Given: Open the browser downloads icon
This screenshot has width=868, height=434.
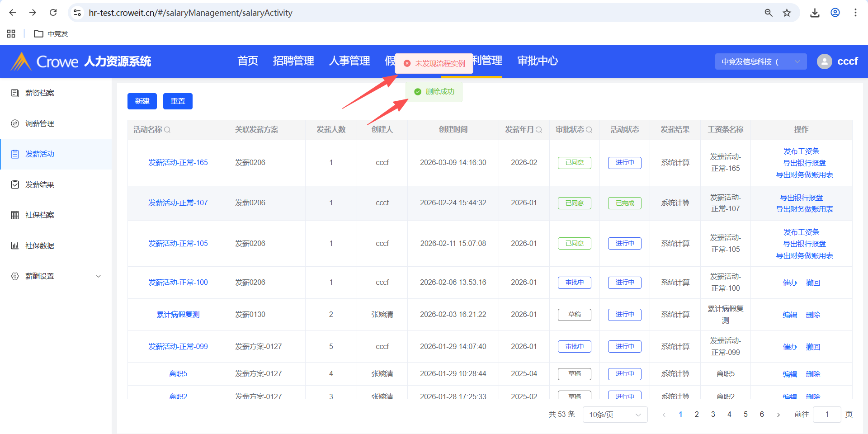Looking at the screenshot, I should click(x=815, y=13).
